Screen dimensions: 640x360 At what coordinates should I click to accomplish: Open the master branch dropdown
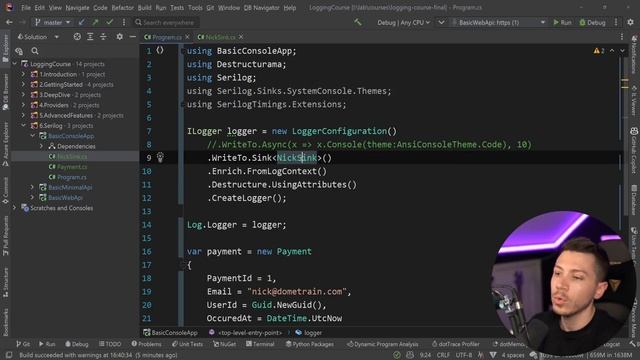(x=52, y=22)
